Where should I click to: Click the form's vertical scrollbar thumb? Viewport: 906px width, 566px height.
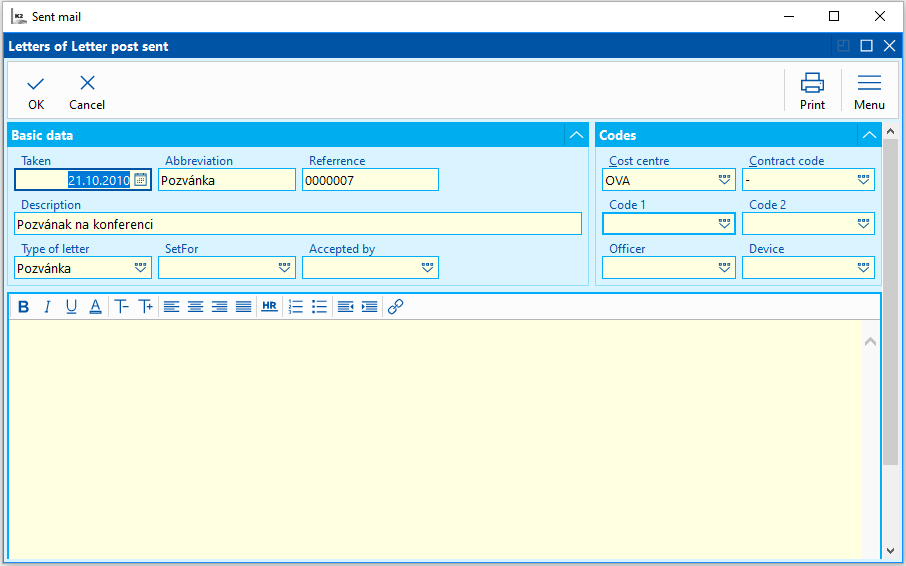coord(890,300)
